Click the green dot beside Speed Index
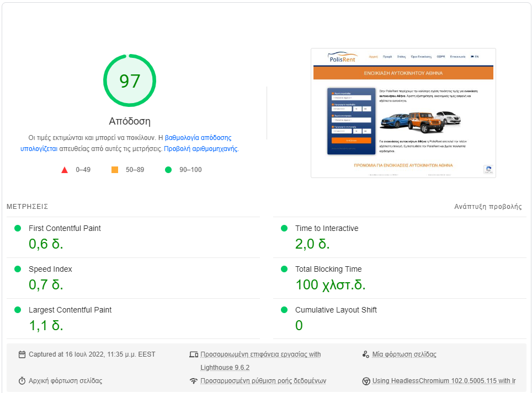Viewport: 532px width, 393px height. coord(18,269)
